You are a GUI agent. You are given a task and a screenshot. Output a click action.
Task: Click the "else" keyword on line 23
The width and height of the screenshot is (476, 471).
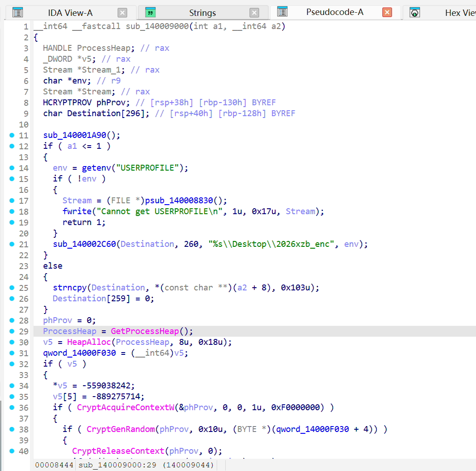coord(53,266)
